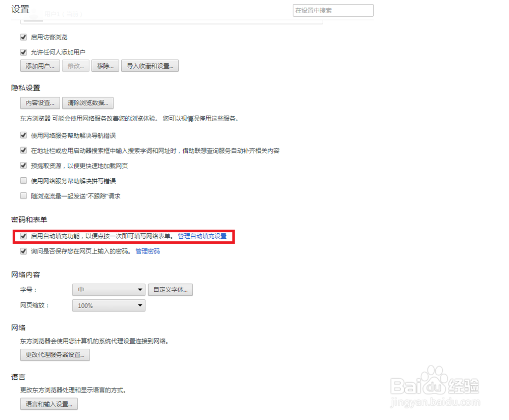Open the 字号 dropdown menu

tap(108, 289)
